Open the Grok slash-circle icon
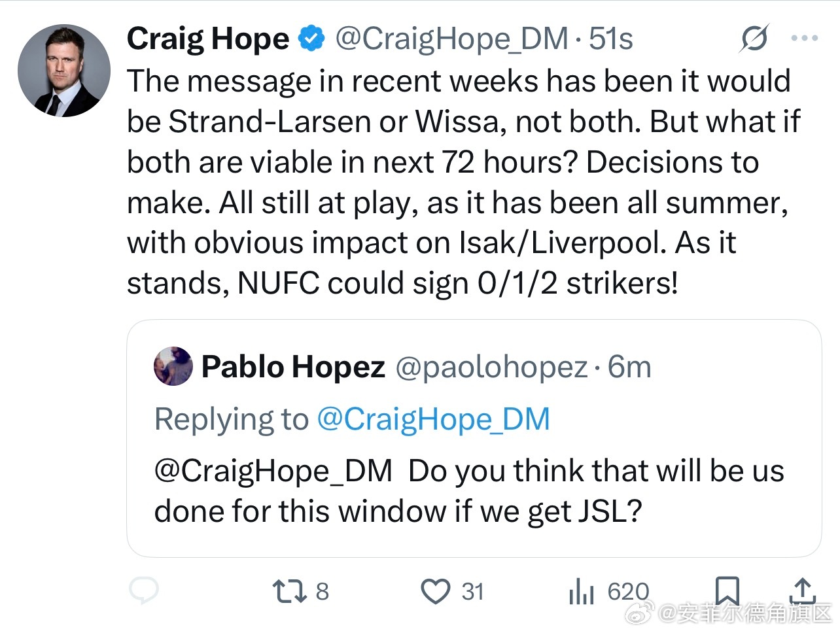 754,39
